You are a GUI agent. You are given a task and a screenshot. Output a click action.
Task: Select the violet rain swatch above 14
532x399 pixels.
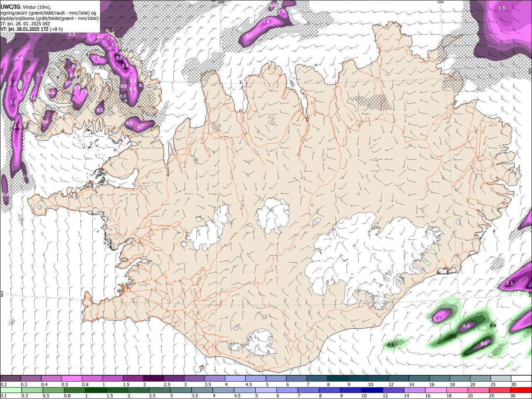[414, 390]
